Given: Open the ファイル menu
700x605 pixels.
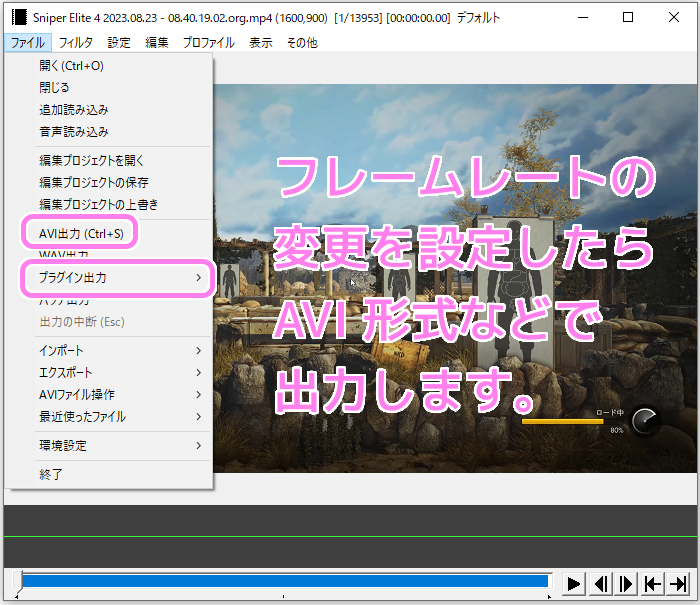Looking at the screenshot, I should point(28,42).
